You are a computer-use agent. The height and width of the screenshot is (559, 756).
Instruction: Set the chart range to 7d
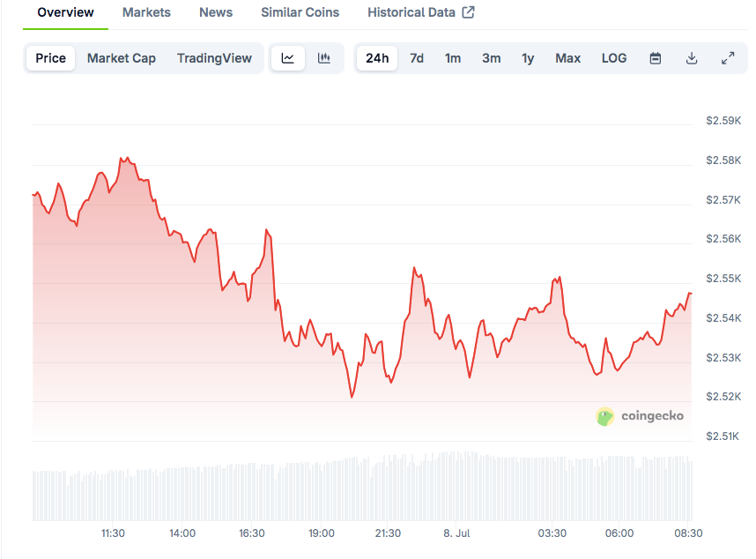pyautogui.click(x=417, y=58)
